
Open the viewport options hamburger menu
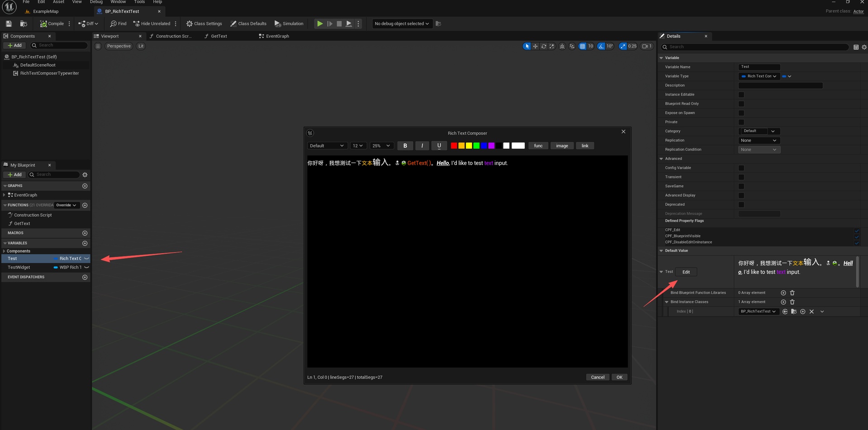point(98,46)
